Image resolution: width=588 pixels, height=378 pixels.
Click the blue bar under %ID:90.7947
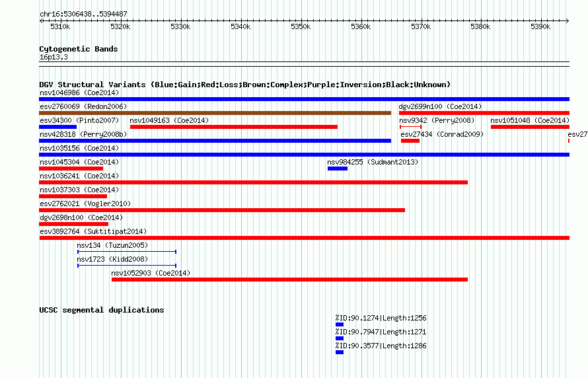(340, 338)
